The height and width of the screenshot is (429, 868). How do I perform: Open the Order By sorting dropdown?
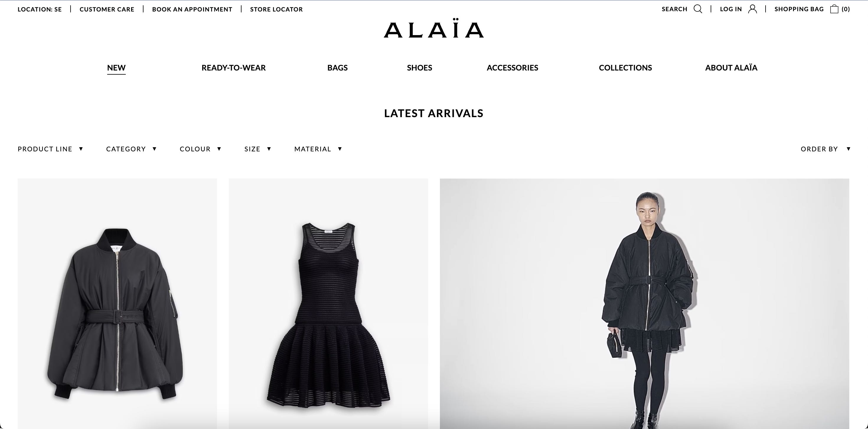(x=825, y=149)
